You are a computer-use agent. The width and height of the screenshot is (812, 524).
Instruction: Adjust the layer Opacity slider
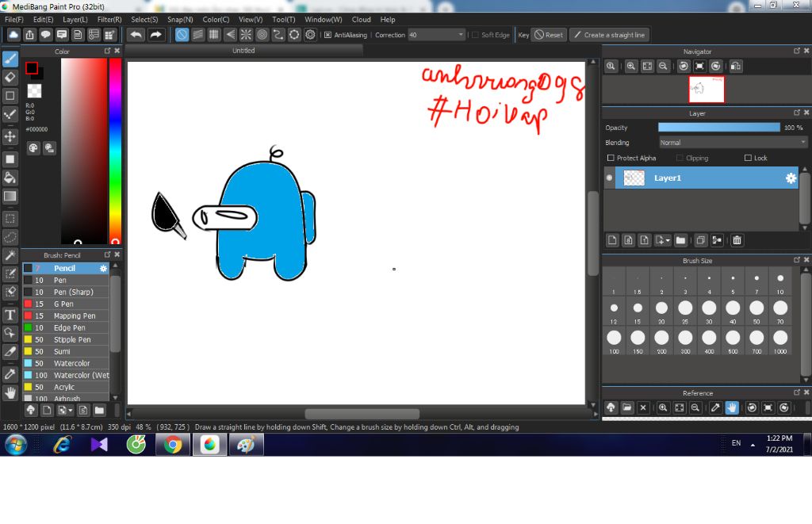[x=718, y=128]
